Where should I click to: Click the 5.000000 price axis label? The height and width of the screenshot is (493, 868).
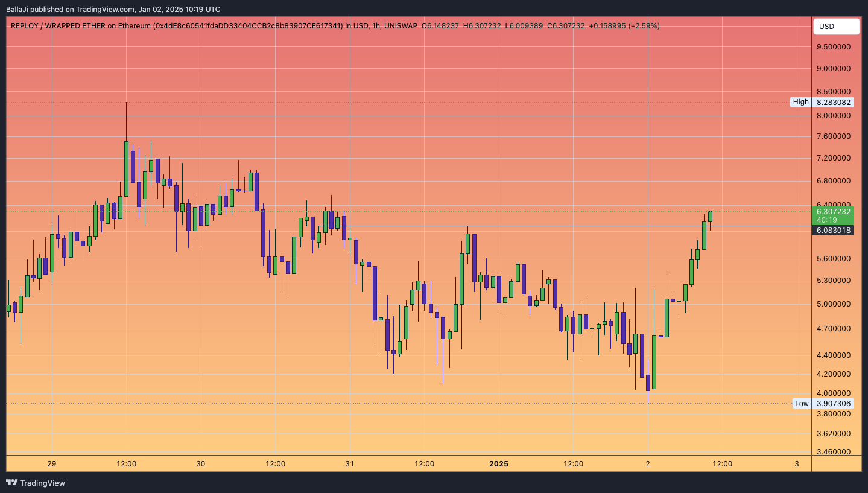pos(834,304)
